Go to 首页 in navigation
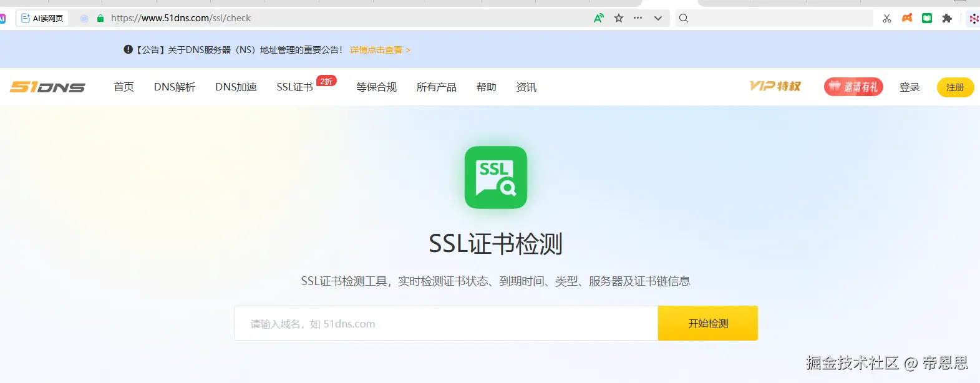This screenshot has height=383, width=980. [124, 87]
